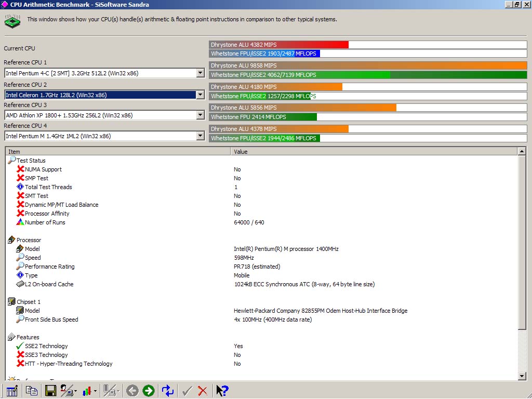Click the list scrollbar down arrow
Screen dimensions: 532x399
pos(522,376)
